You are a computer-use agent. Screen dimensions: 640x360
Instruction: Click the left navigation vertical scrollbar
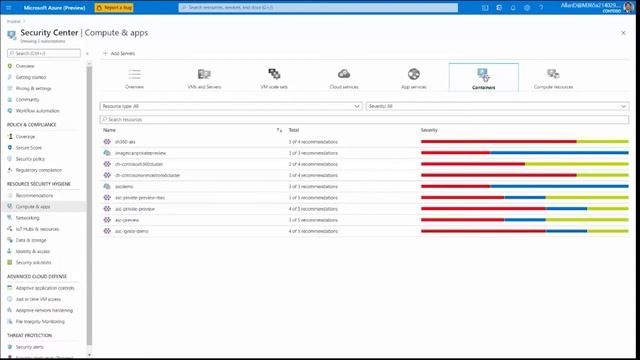[89, 206]
